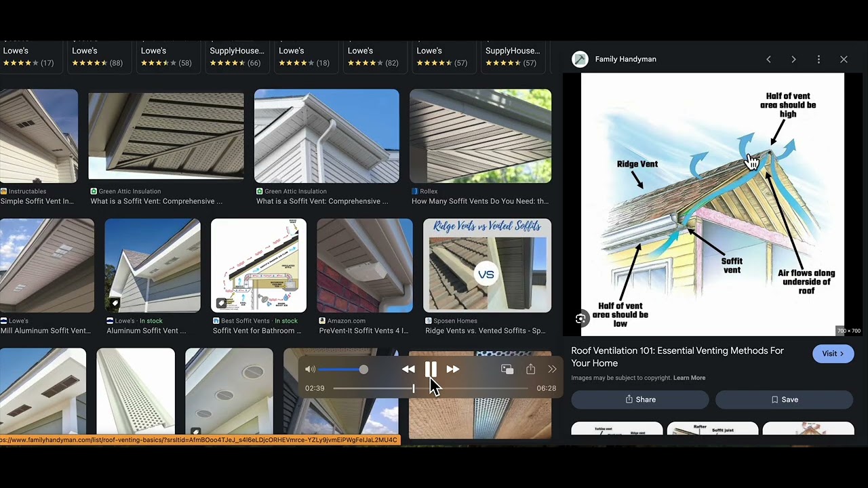Expand more player controls chevrons

[x=552, y=369]
